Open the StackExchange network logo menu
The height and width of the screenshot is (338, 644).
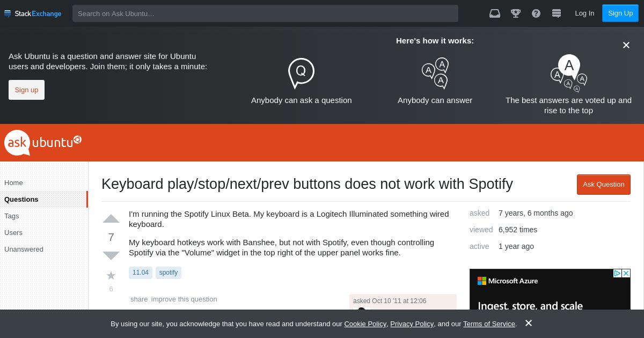point(33,13)
